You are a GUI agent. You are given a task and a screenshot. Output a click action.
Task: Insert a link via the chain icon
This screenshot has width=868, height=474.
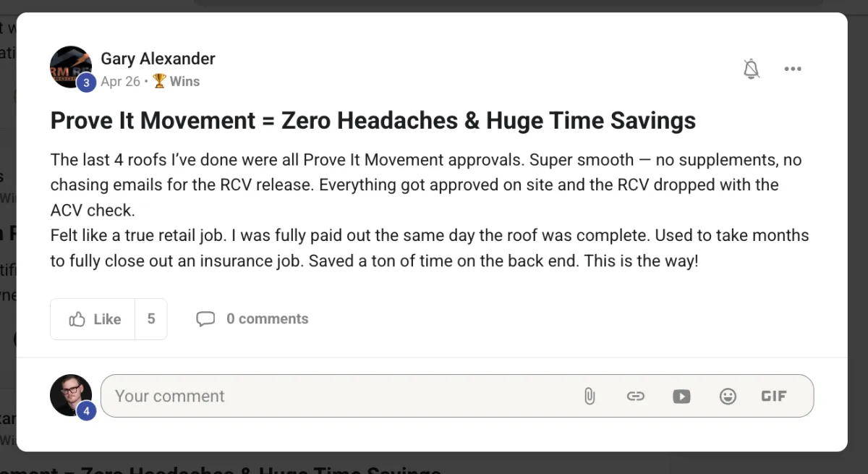635,396
